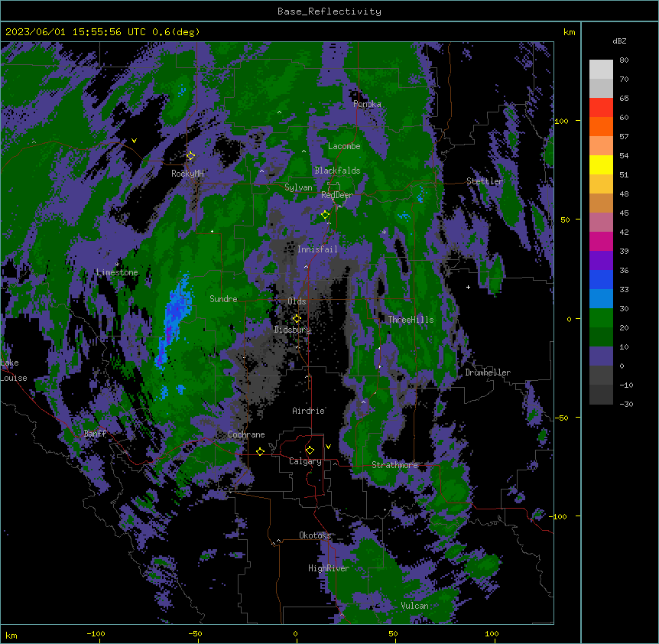Select the Drumheller label
Image resolution: width=659 pixels, height=644 pixels.
pos(488,372)
